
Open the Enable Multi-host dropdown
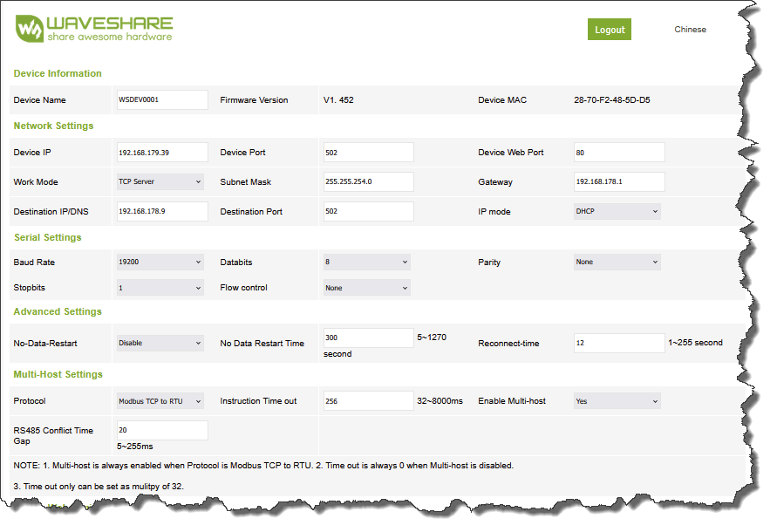617,401
